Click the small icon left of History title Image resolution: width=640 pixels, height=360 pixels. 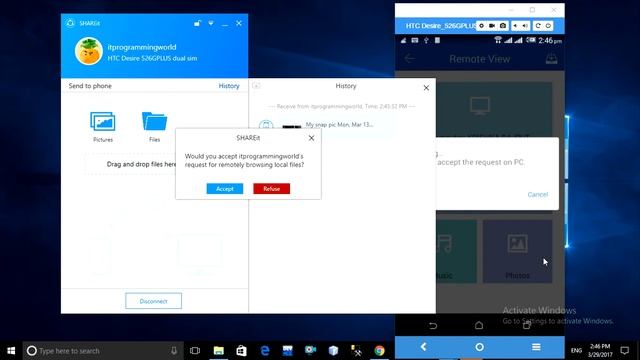pos(256,86)
